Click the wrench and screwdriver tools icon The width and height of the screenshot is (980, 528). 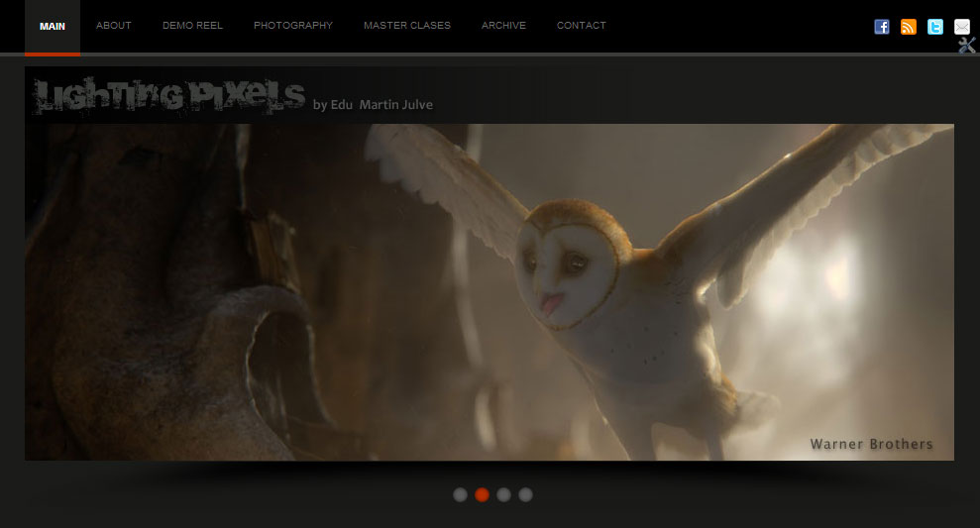pyautogui.click(x=967, y=46)
